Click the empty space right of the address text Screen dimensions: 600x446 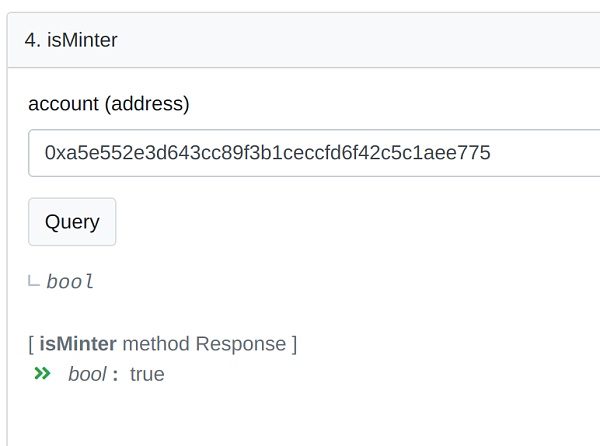(x=543, y=153)
